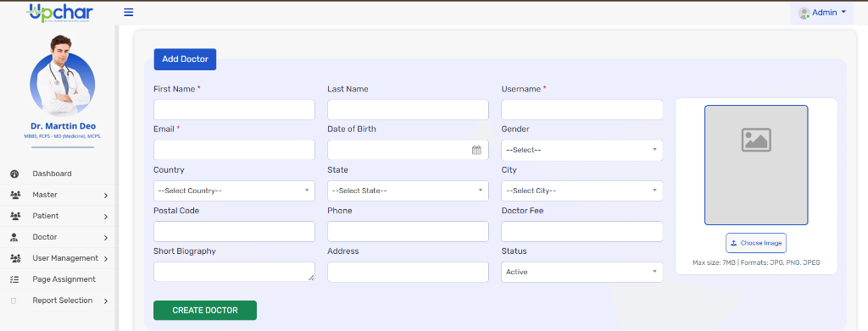This screenshot has width=868, height=331.
Task: Click the Upchar logo
Action: click(x=59, y=13)
